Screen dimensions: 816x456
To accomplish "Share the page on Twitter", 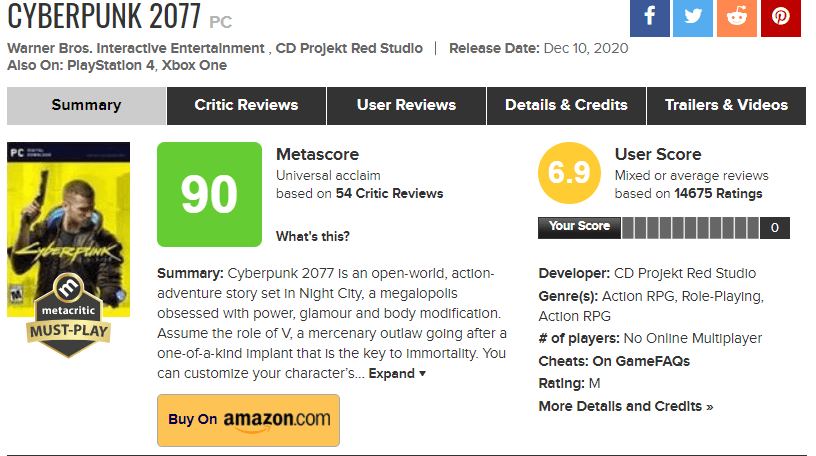I will [x=694, y=17].
